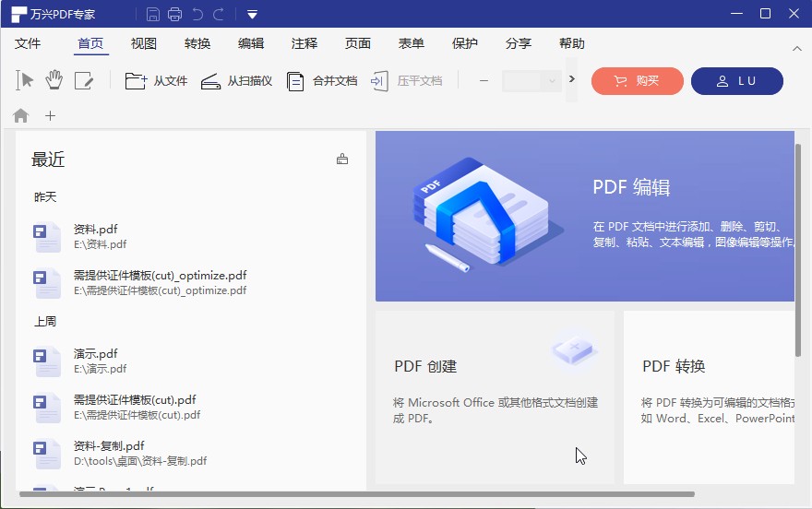Click the 合并文档 toolbar button
The image size is (812, 509).
[322, 81]
